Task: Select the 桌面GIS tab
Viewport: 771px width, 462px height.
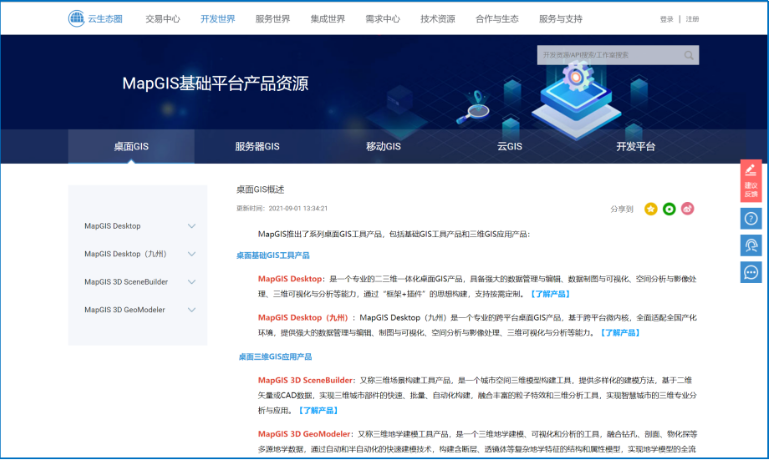Action: [131, 146]
